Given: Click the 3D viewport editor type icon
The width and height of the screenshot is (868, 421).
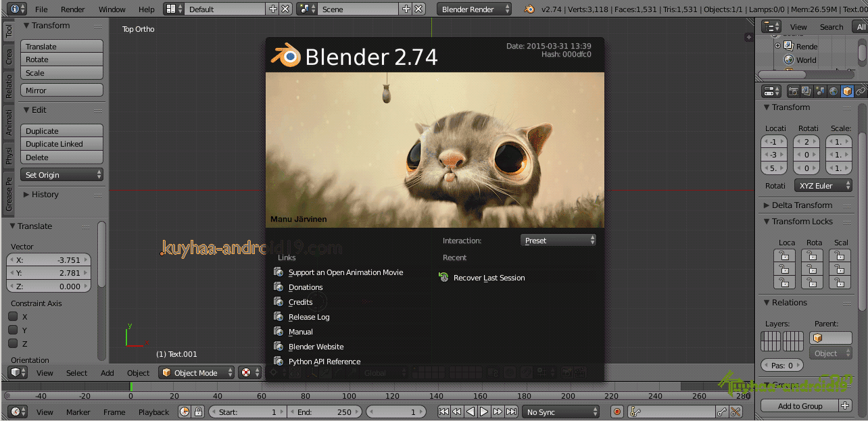Looking at the screenshot, I should (x=18, y=372).
